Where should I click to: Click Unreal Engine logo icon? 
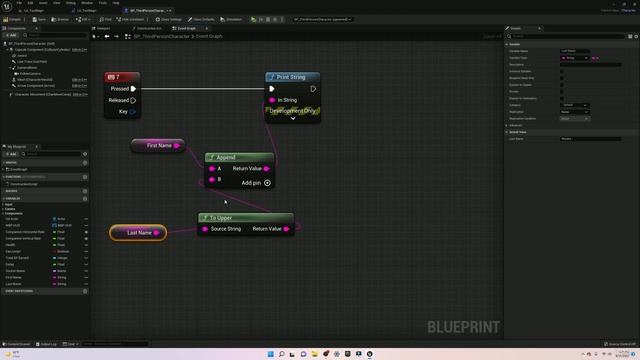pyautogui.click(x=7, y=6)
